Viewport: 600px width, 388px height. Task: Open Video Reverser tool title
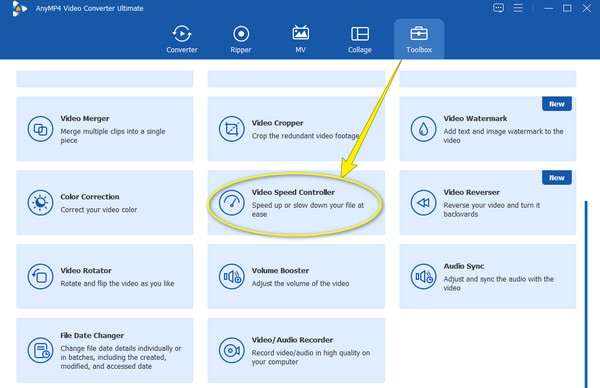pos(471,192)
